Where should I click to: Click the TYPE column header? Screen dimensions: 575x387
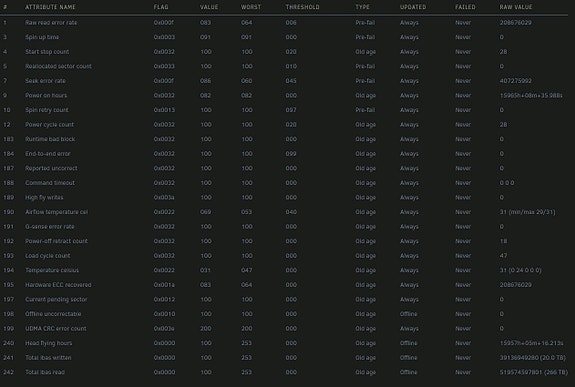[x=362, y=7]
